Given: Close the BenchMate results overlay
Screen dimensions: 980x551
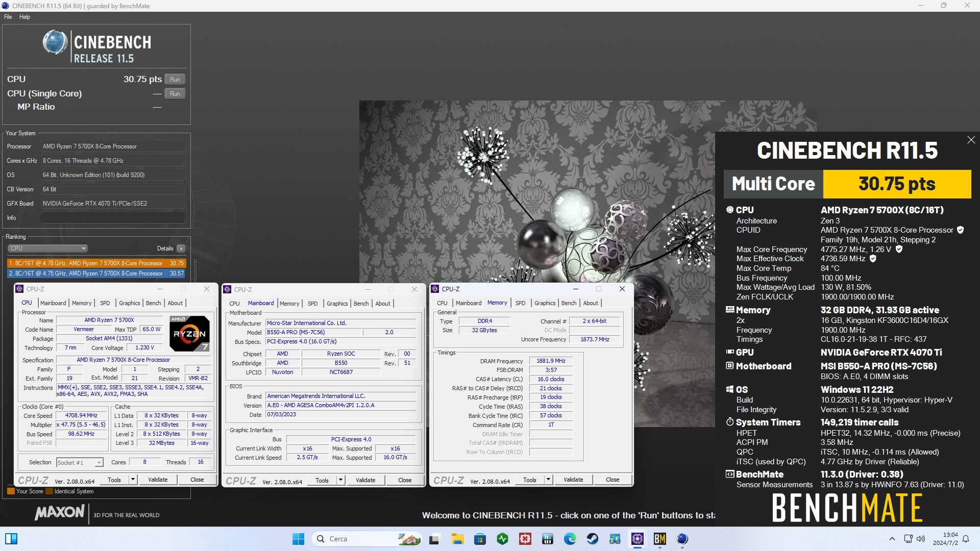Looking at the screenshot, I should (x=971, y=140).
